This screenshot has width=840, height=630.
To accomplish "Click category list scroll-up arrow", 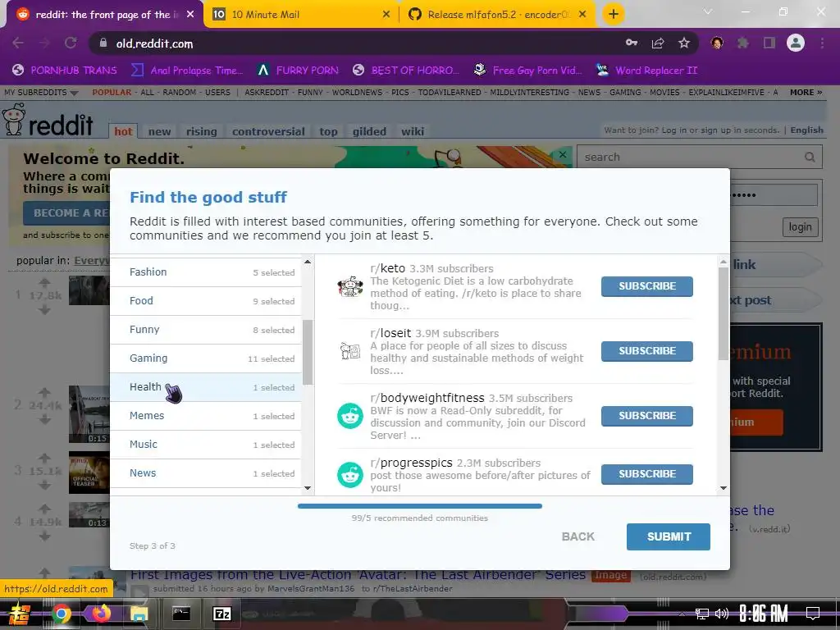I will [x=308, y=262].
